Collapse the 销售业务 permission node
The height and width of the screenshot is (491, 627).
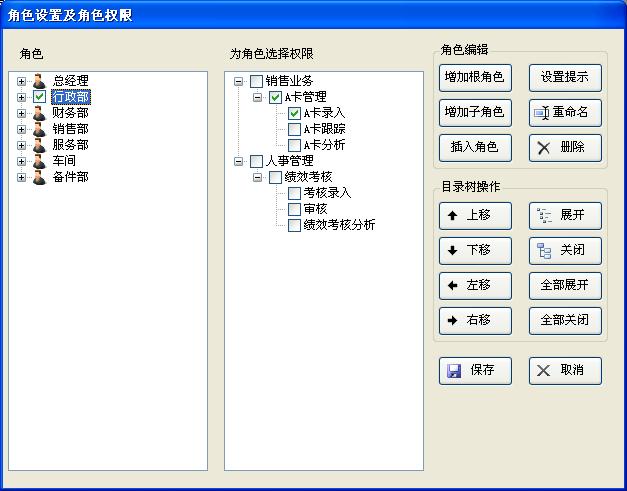point(238,82)
